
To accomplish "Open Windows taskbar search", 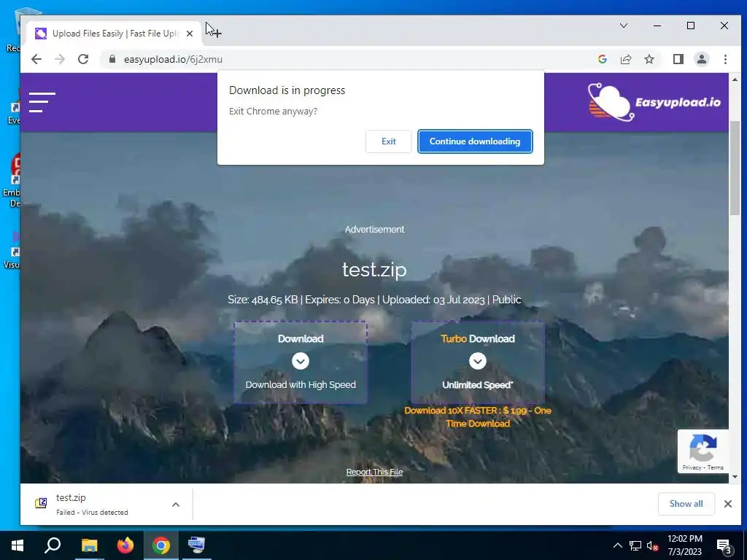I will click(x=53, y=545).
